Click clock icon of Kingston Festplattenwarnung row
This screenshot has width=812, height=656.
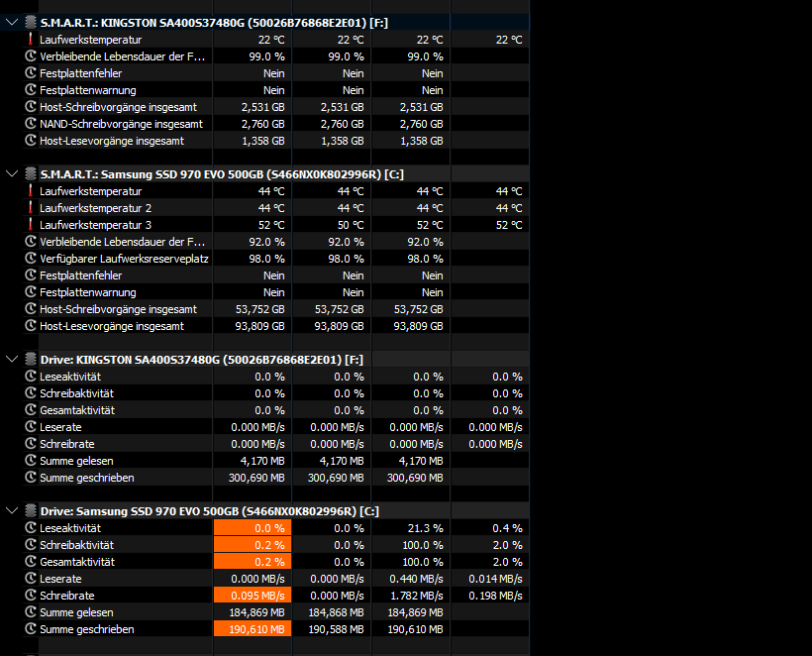click(x=31, y=89)
